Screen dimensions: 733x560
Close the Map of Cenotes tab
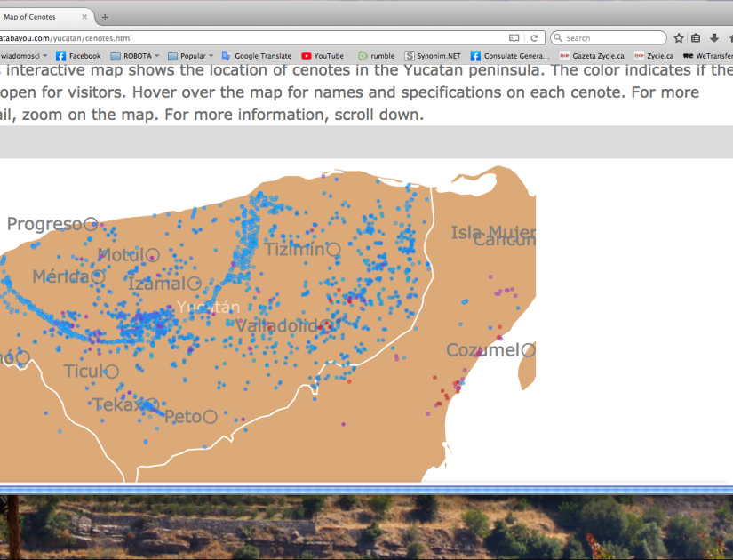pos(84,17)
